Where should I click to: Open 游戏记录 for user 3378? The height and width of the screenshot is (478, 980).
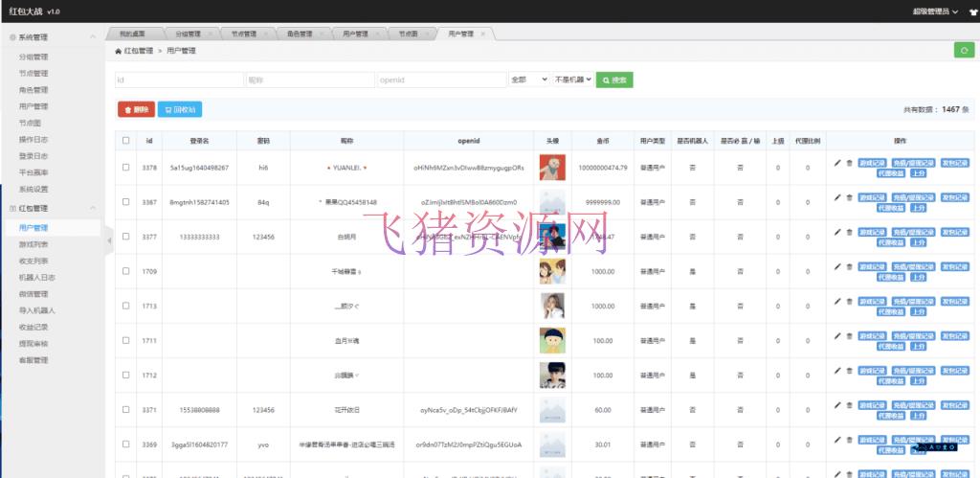872,163
